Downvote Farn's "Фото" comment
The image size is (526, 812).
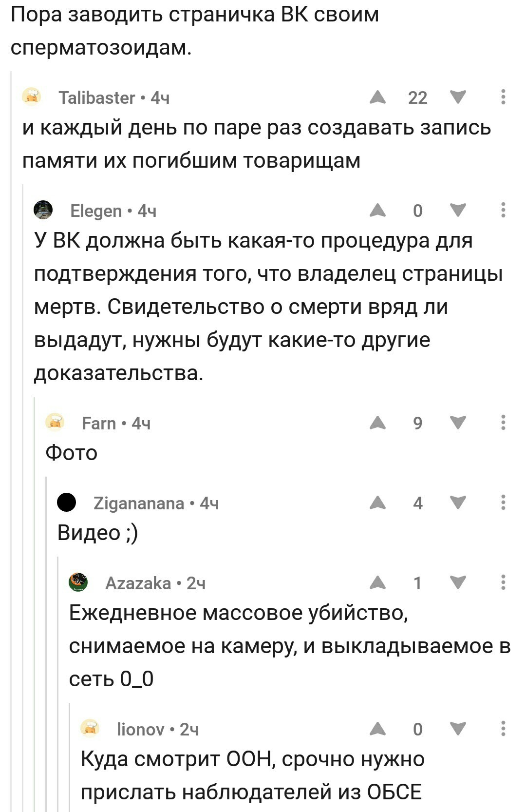click(458, 423)
